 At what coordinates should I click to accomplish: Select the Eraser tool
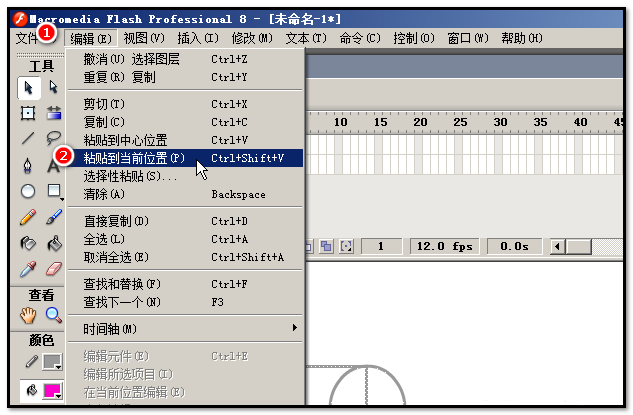click(54, 269)
